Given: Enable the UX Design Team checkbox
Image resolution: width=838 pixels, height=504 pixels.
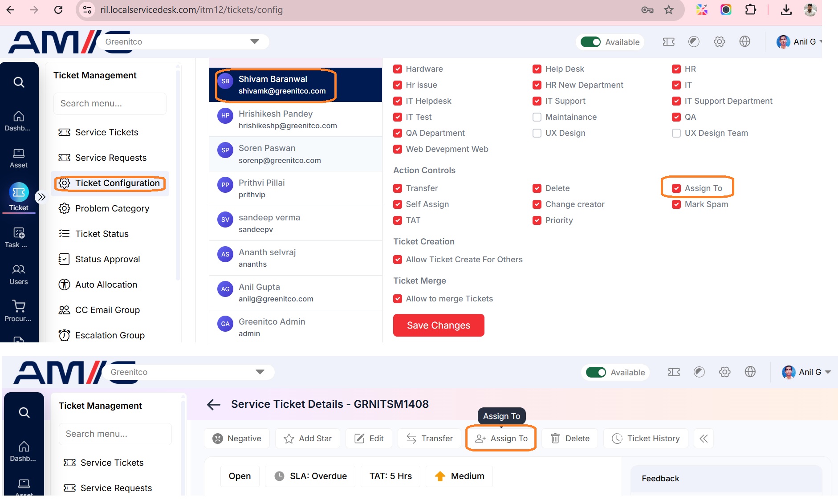Looking at the screenshot, I should pyautogui.click(x=676, y=133).
